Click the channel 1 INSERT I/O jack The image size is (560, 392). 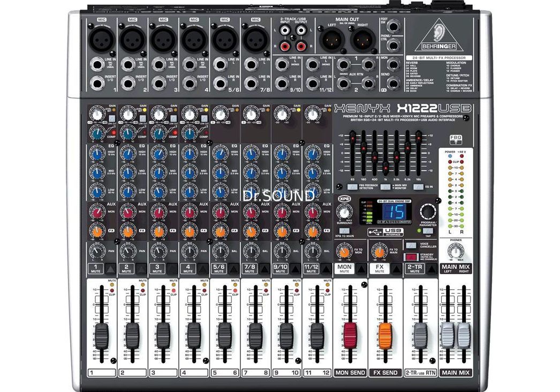tap(97, 84)
